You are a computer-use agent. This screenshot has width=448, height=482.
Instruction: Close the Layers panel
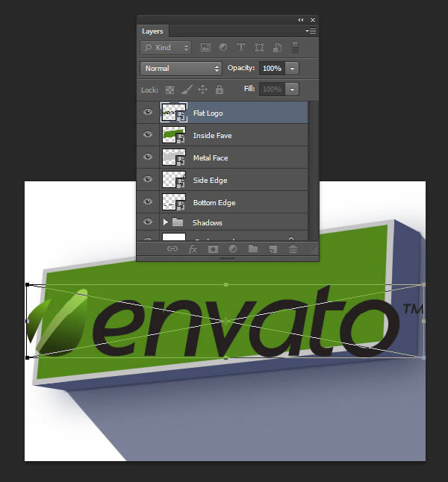pyautogui.click(x=313, y=19)
